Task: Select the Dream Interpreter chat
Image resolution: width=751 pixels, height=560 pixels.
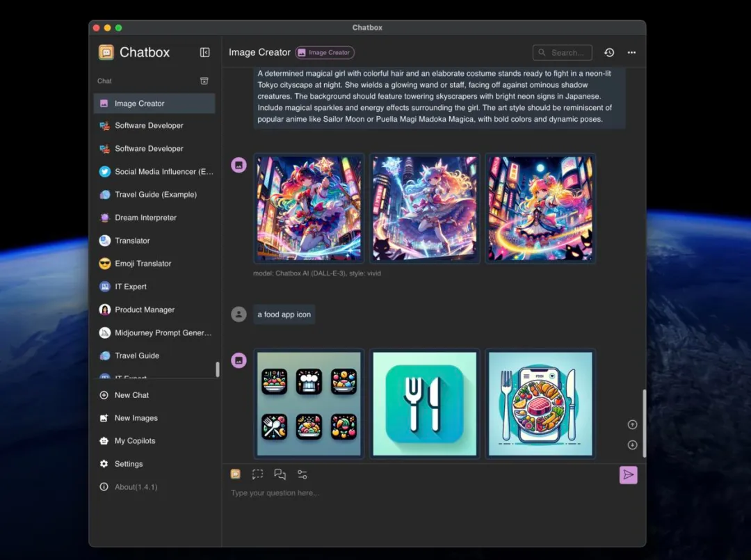Action: (145, 218)
